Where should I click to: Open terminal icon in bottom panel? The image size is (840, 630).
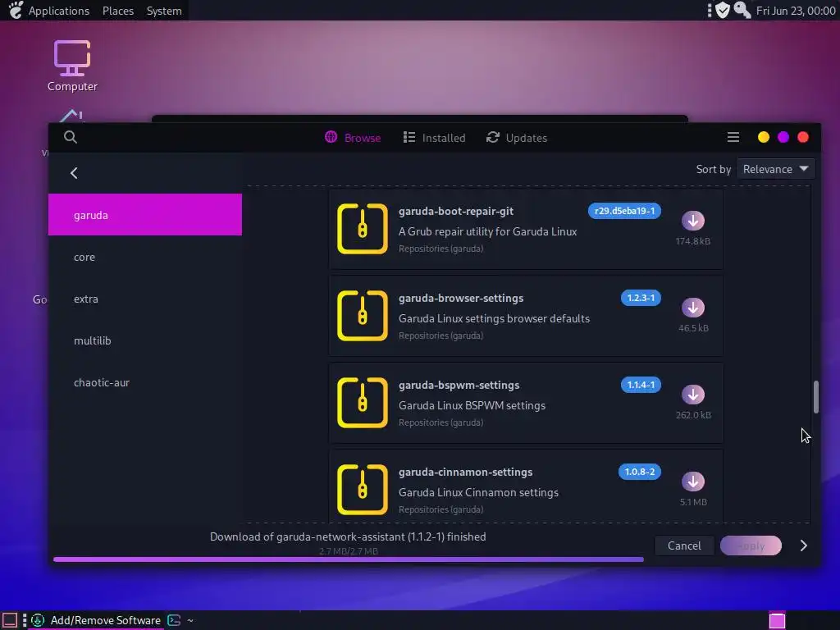coord(174,620)
